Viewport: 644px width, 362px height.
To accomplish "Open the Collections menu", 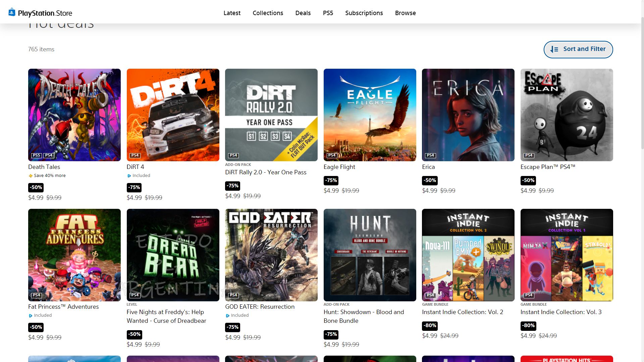I will pyautogui.click(x=268, y=13).
